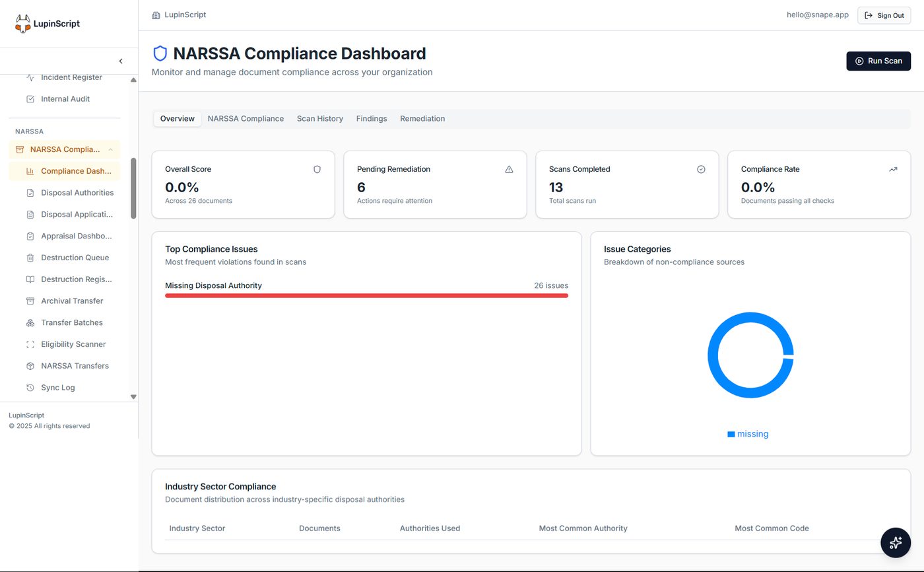Viewport: 924px width, 572px height.
Task: Click the Archival Transfer box icon
Action: (30, 301)
